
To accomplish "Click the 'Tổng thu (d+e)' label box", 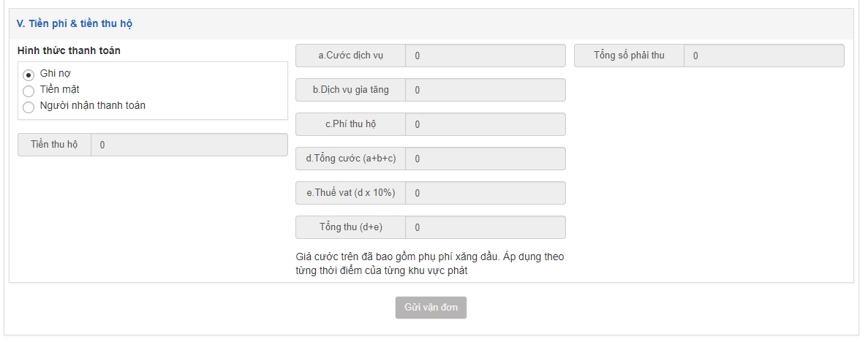I will pyautogui.click(x=350, y=227).
